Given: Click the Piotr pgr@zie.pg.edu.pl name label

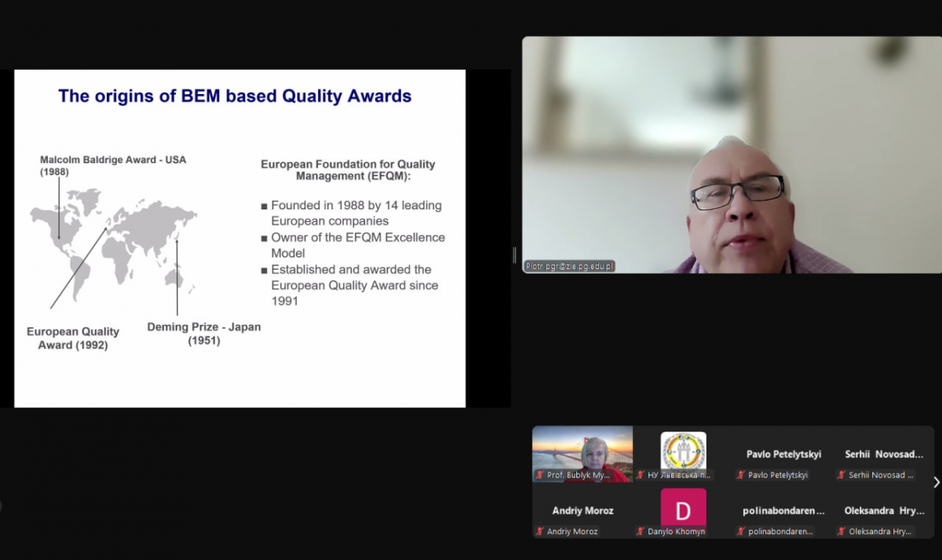Looking at the screenshot, I should [570, 267].
